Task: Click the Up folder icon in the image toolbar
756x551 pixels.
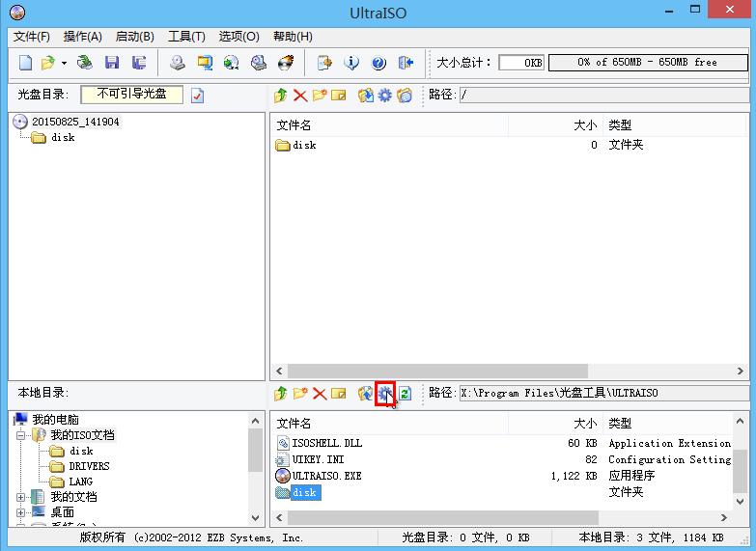Action: (x=281, y=96)
